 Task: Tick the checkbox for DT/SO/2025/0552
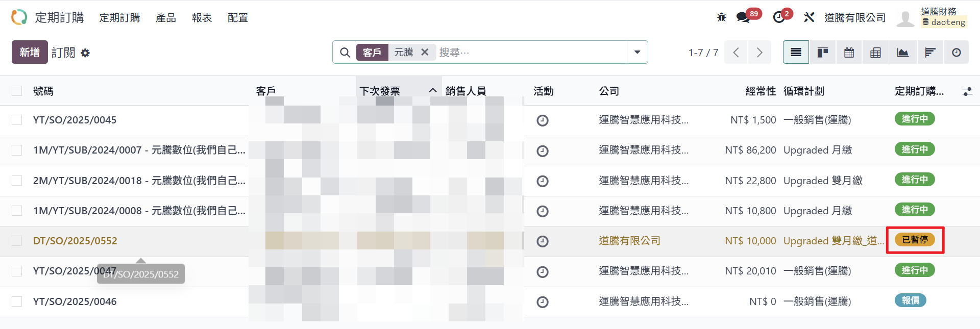point(17,241)
